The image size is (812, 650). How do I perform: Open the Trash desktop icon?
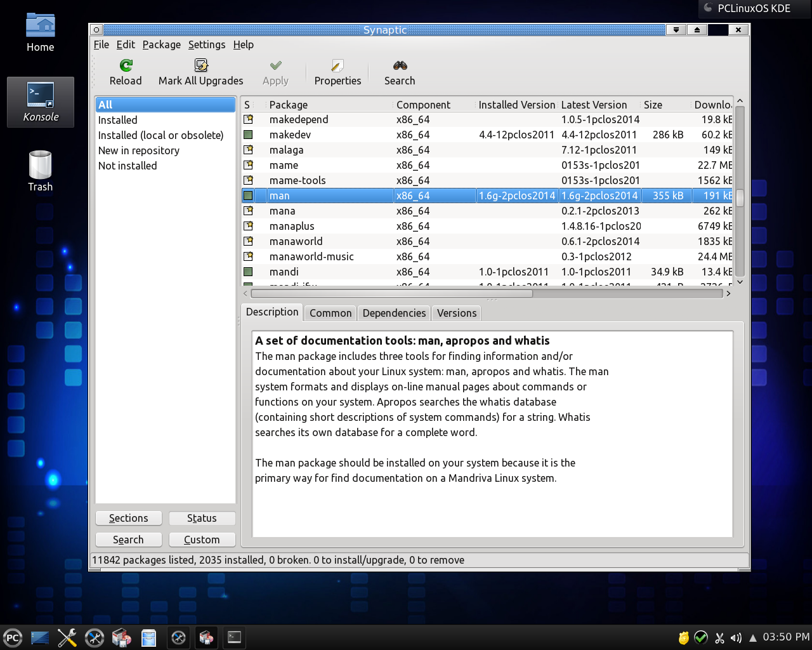point(41,171)
